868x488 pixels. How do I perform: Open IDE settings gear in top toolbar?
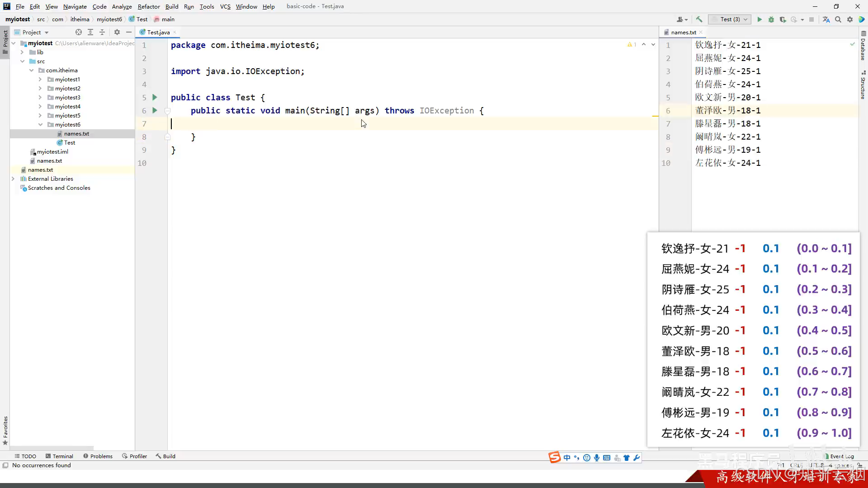(x=850, y=19)
